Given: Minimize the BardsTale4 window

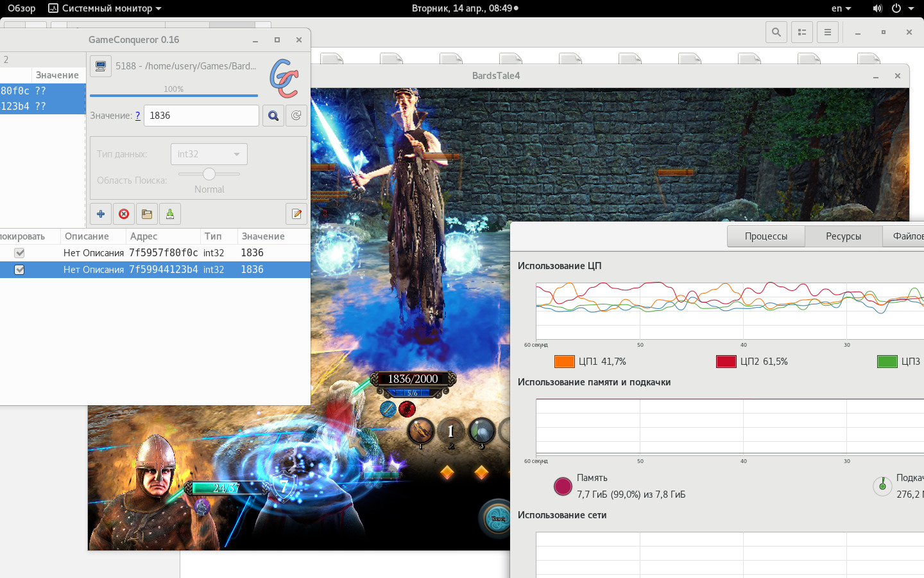Looking at the screenshot, I should (x=876, y=76).
